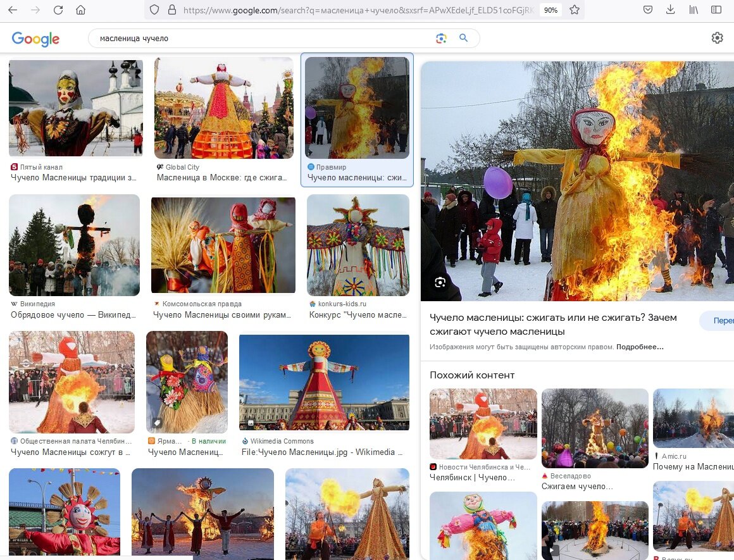
Task: Reload the current page
Action: tap(58, 10)
